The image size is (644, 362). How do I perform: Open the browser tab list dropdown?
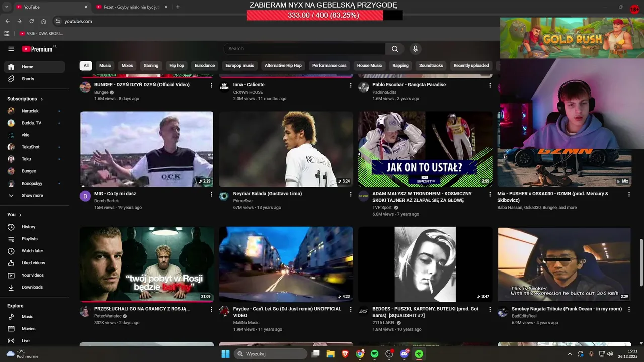point(7,7)
